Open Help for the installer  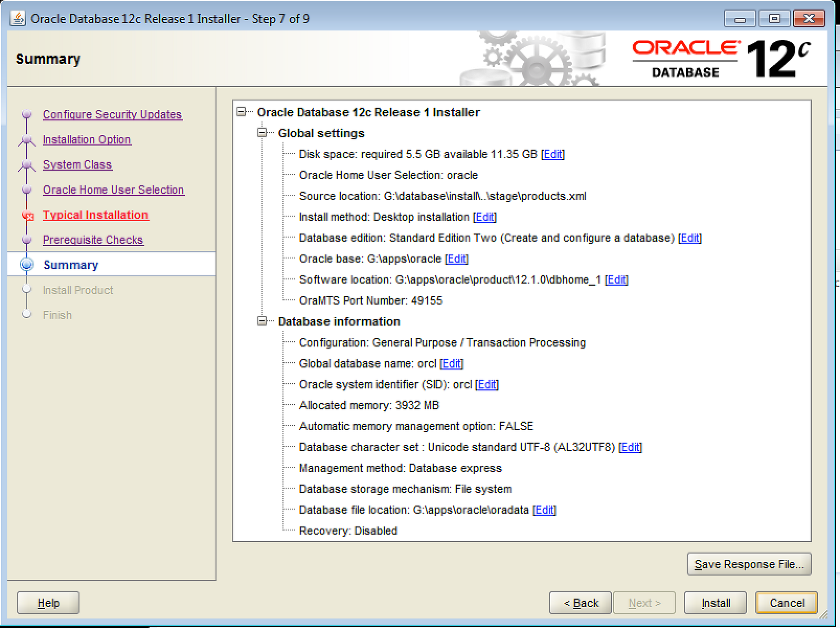[x=48, y=603]
